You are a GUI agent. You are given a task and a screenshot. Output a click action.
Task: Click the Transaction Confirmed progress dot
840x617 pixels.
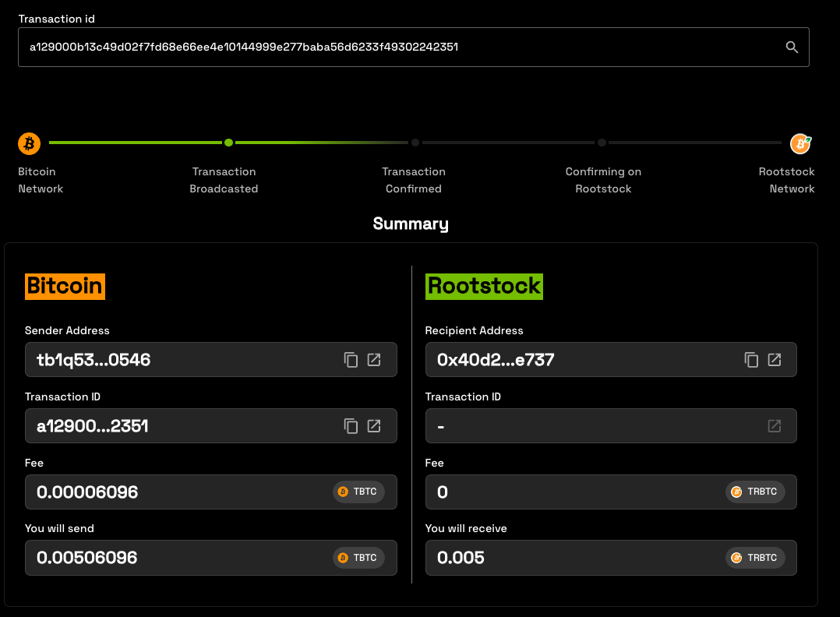(415, 143)
